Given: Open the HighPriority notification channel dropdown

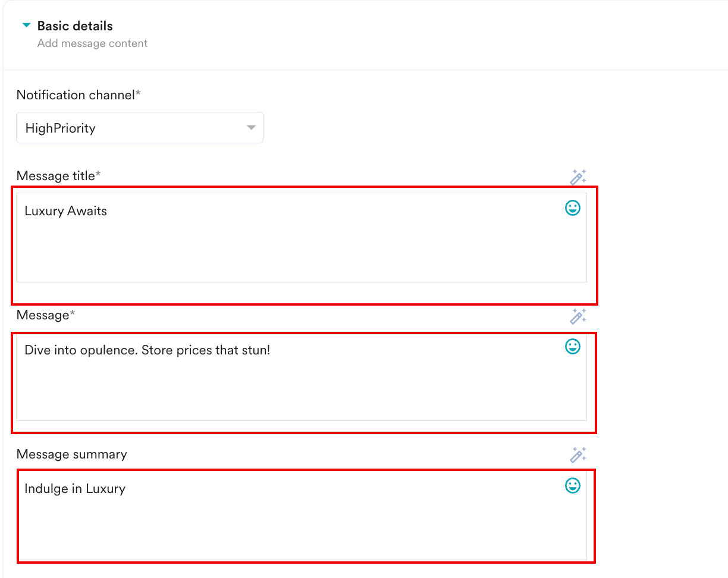Looking at the screenshot, I should pos(140,128).
